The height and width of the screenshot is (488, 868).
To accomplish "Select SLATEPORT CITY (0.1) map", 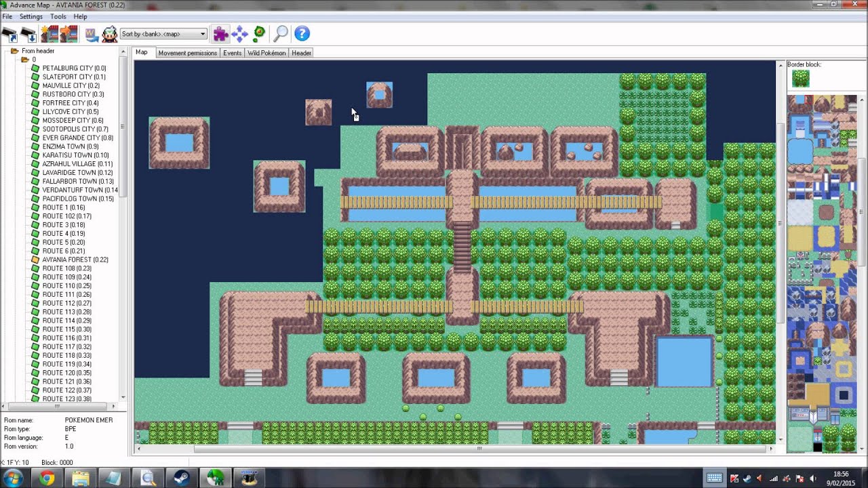I will (74, 77).
